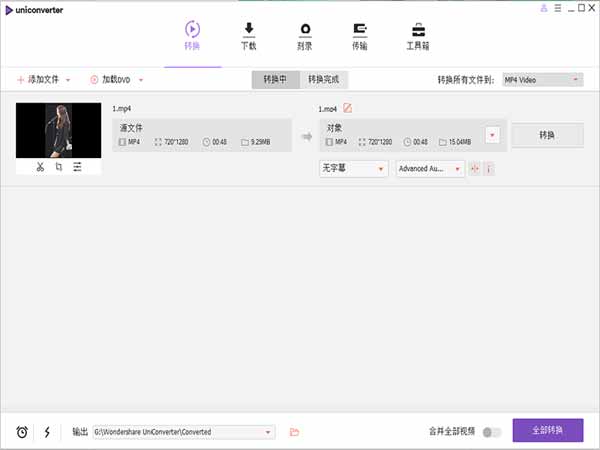Click the 1.mp4 video thumbnail preview
Image resolution: width=600 pixels, height=450 pixels.
click(x=58, y=130)
